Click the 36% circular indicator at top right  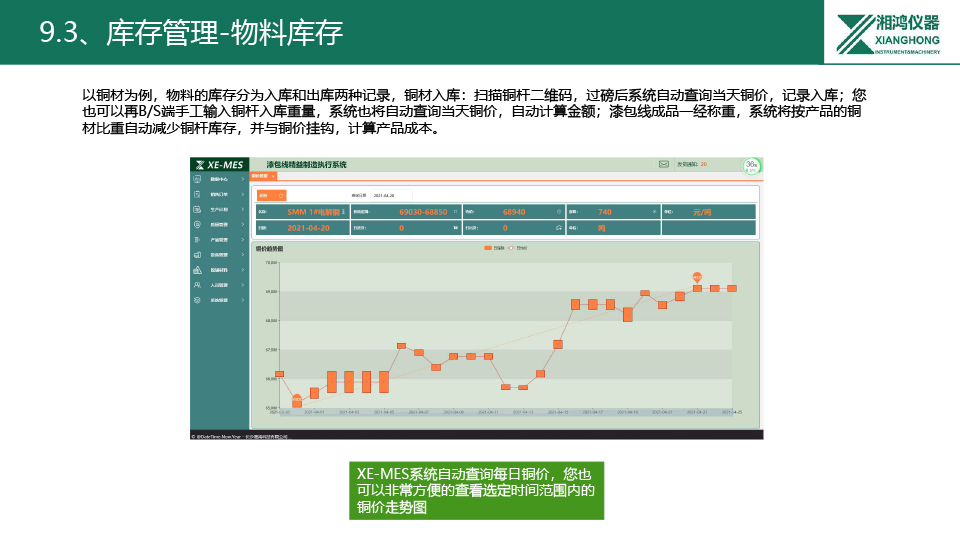[751, 166]
